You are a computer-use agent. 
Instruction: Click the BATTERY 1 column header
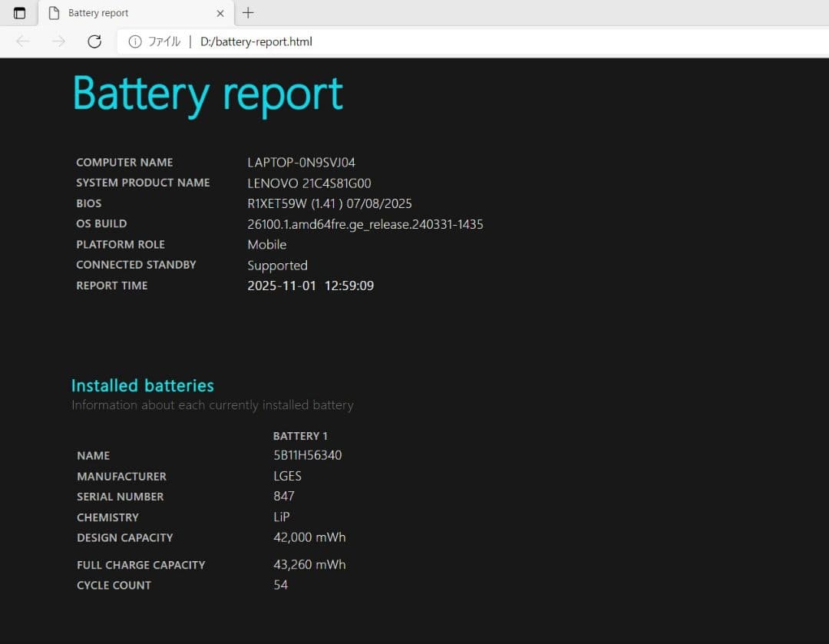point(300,435)
